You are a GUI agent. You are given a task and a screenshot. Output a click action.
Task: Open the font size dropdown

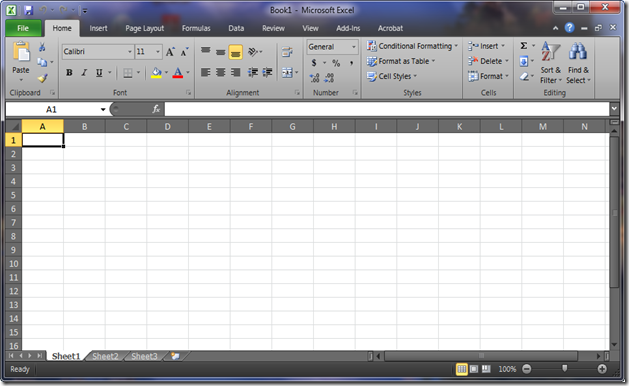point(158,52)
